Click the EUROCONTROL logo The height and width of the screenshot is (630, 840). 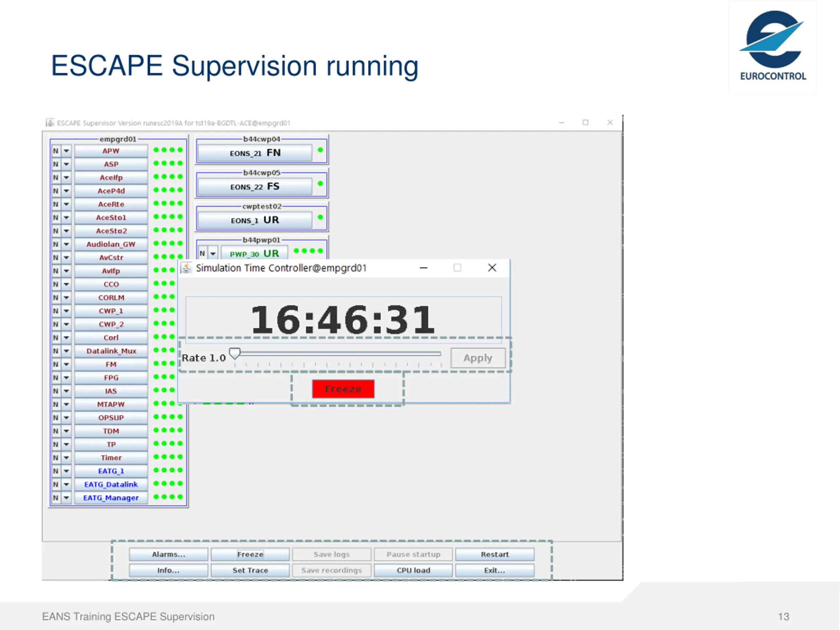coord(773,46)
